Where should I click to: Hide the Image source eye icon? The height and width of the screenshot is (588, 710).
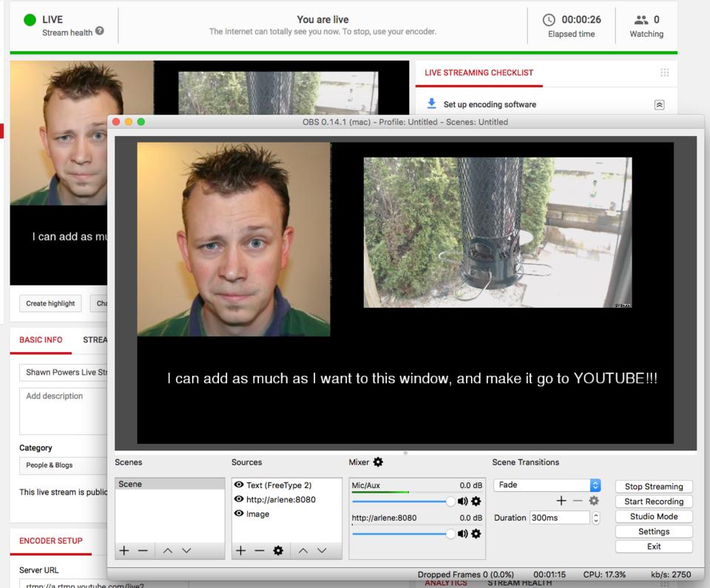[x=240, y=514]
